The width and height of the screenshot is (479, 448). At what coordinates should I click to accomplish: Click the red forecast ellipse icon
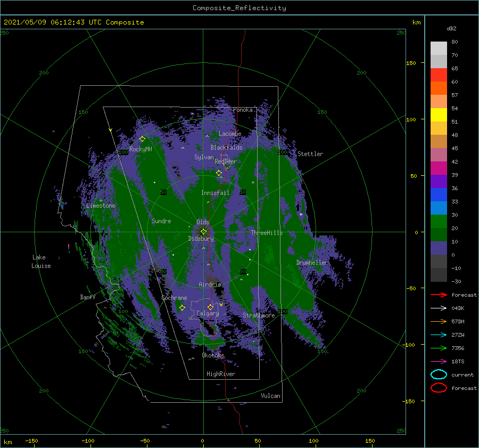(x=439, y=388)
